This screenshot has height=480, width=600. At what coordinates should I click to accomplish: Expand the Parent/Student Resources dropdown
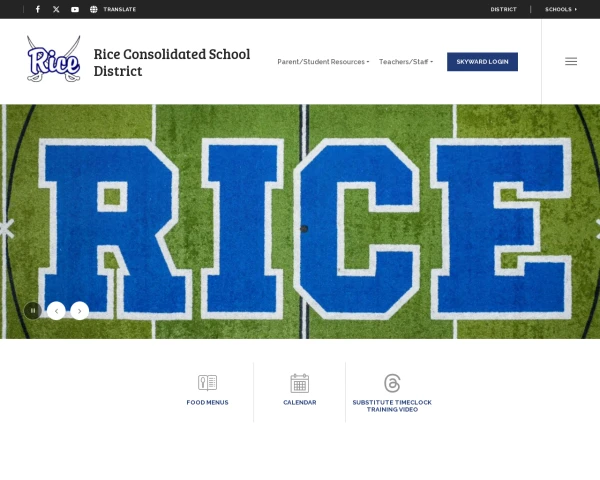pos(323,62)
